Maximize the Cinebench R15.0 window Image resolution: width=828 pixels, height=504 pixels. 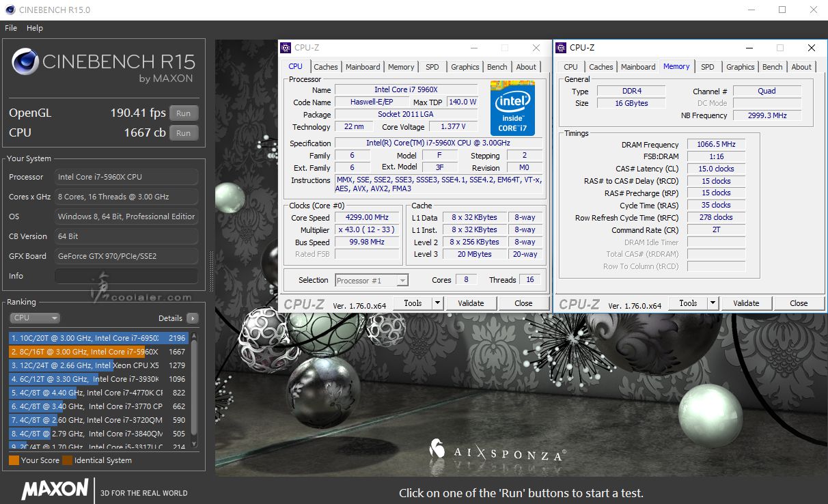782,10
